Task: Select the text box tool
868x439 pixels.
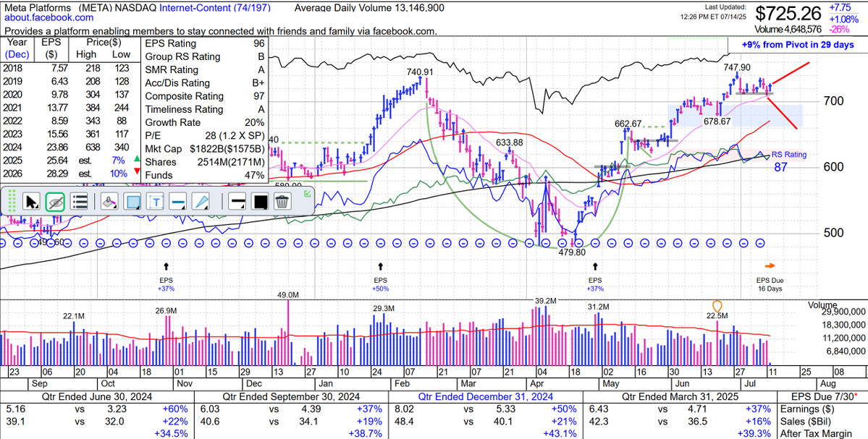Action: (x=156, y=202)
